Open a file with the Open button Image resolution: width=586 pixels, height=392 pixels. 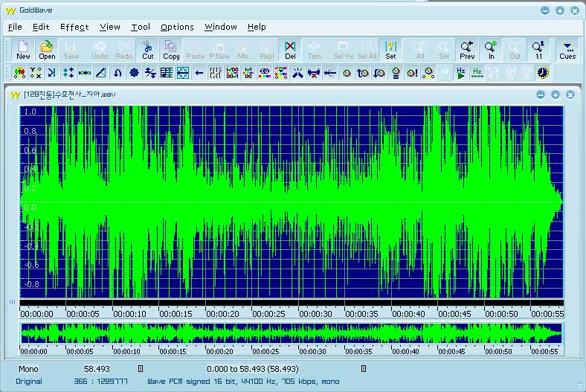[47, 50]
